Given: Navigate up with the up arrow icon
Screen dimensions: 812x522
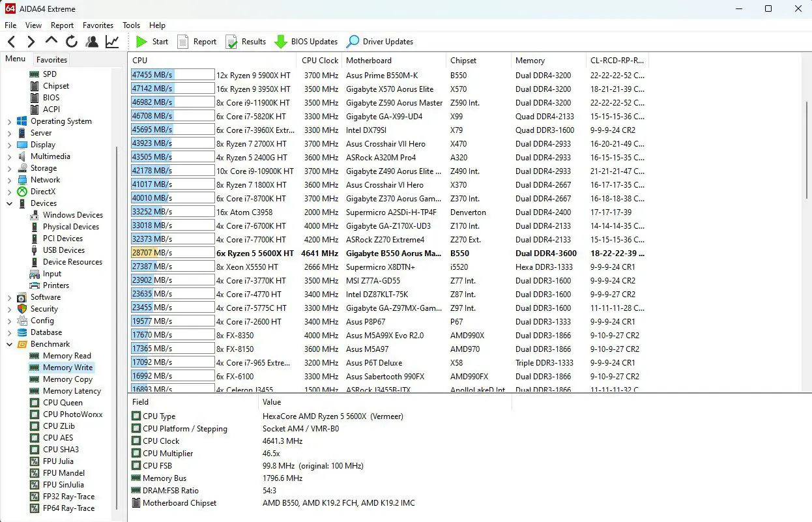Looking at the screenshot, I should (51, 41).
